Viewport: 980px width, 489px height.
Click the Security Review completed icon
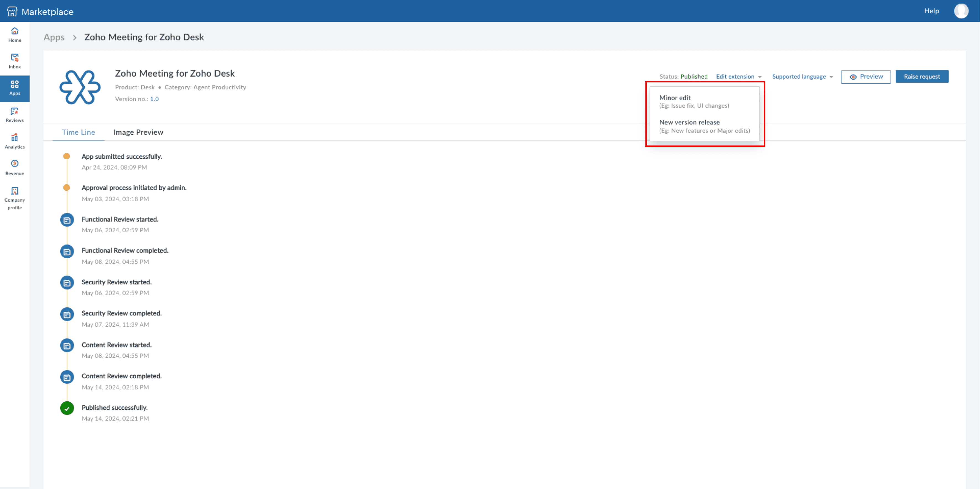pos(67,314)
